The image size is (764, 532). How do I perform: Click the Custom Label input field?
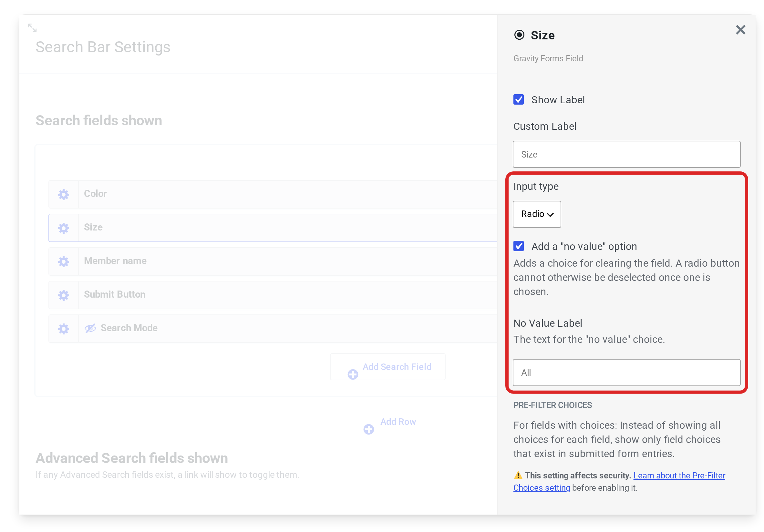point(626,154)
